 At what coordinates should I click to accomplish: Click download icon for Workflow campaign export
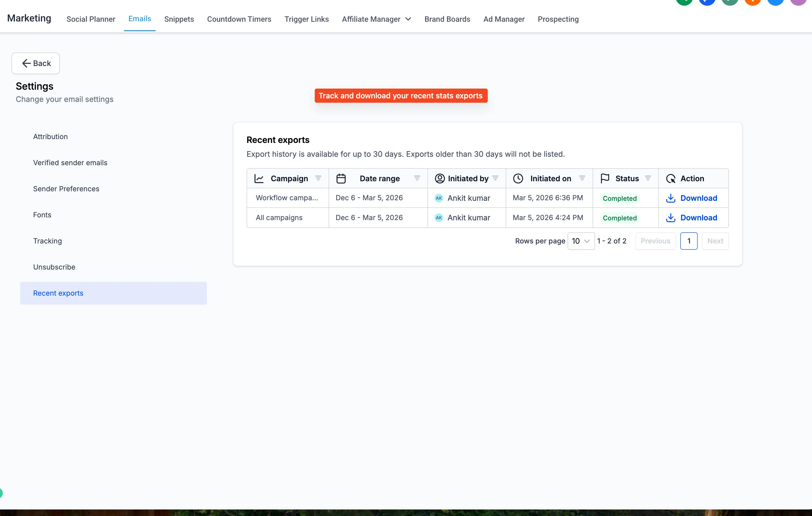670,198
